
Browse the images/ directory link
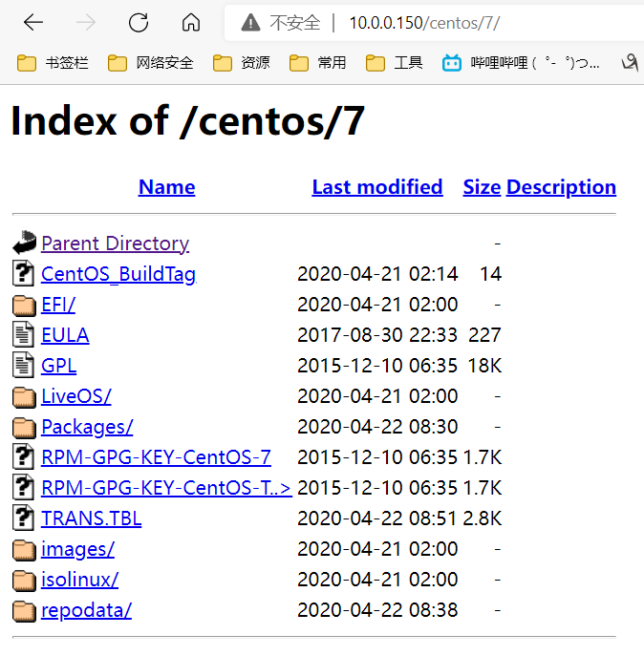[x=77, y=549]
